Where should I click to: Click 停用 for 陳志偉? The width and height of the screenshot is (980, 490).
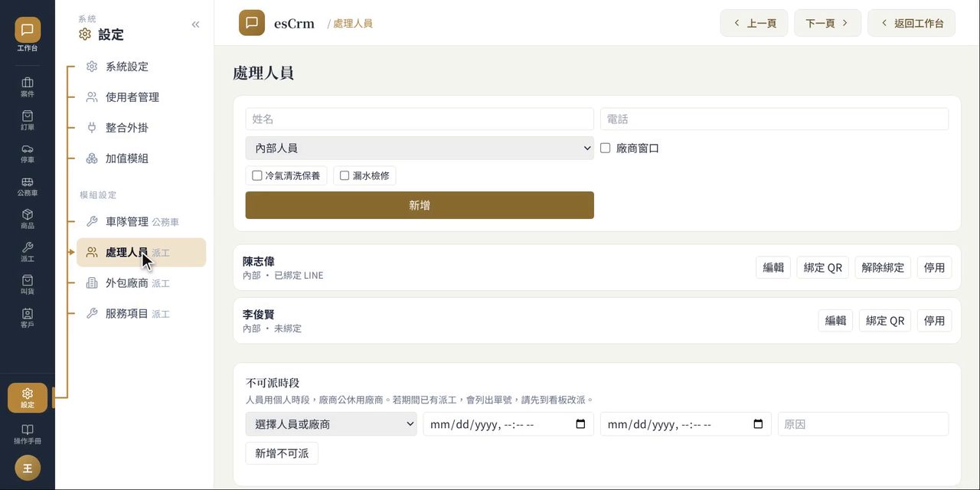point(934,267)
